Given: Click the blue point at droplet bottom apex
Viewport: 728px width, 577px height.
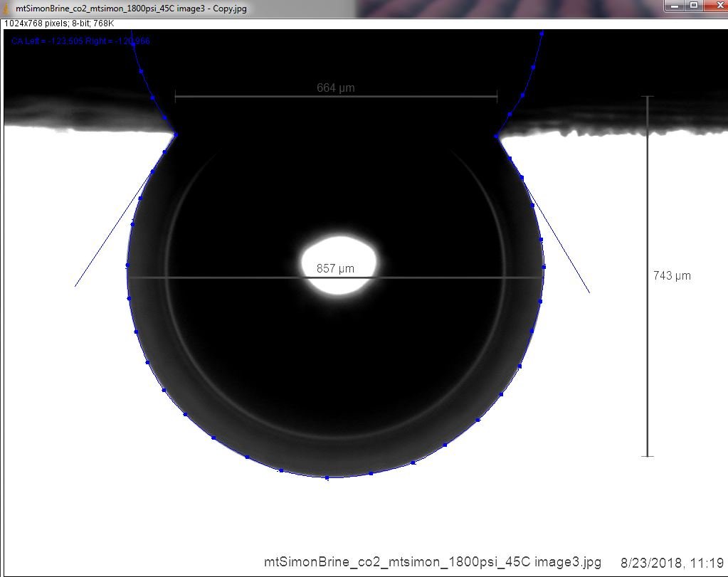Looking at the screenshot, I should pos(327,477).
